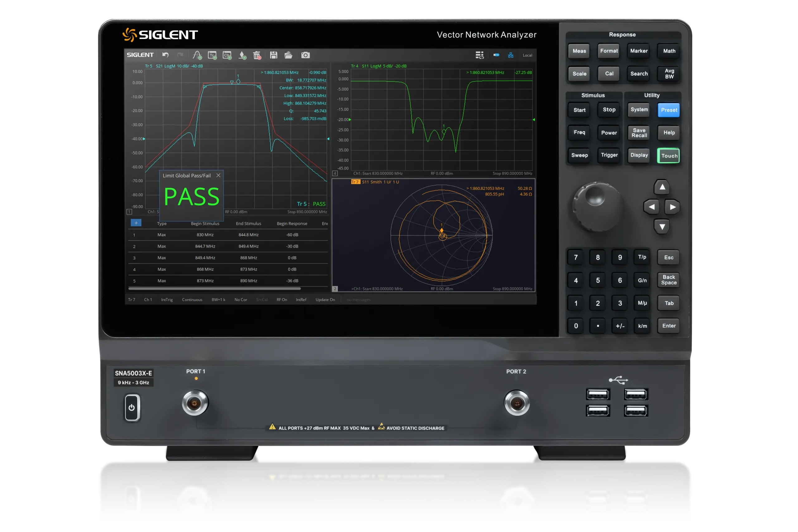Undo the last action
This screenshot has height=532, width=798.
click(165, 55)
